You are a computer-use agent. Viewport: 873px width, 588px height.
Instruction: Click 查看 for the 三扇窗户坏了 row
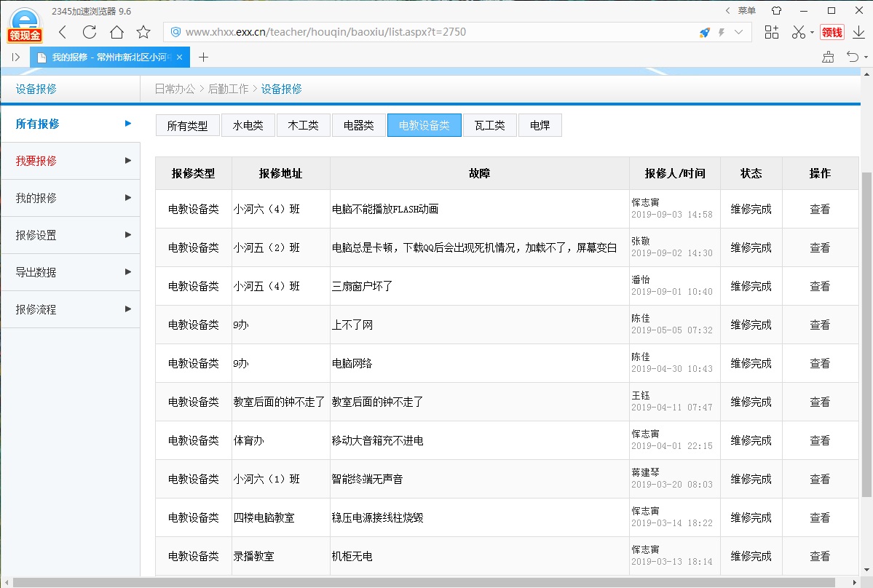(x=820, y=287)
